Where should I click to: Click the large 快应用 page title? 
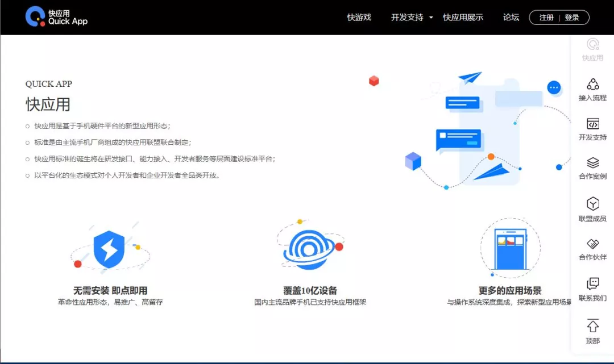48,104
